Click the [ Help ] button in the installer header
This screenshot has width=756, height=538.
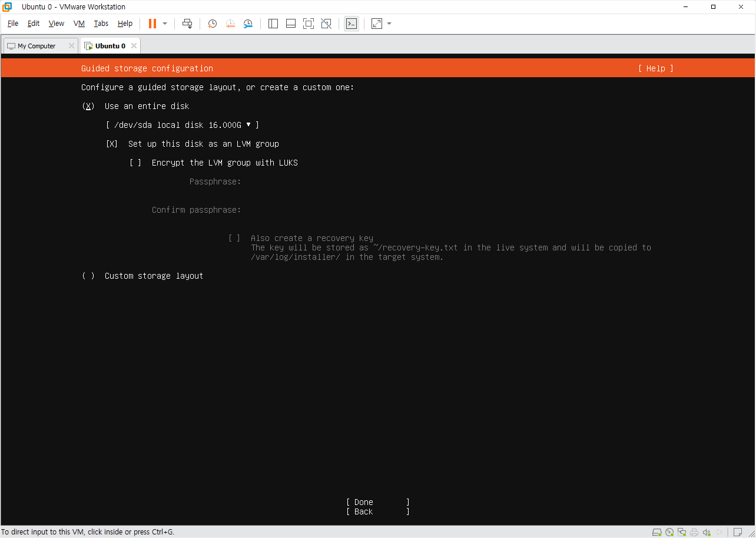pyautogui.click(x=655, y=68)
